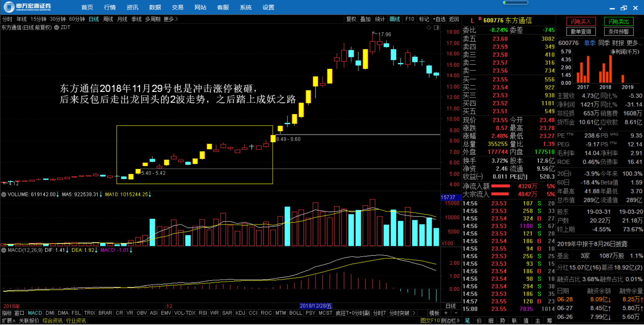Open F10 company info
The width and height of the screenshot is (644, 325).
coord(410,19)
